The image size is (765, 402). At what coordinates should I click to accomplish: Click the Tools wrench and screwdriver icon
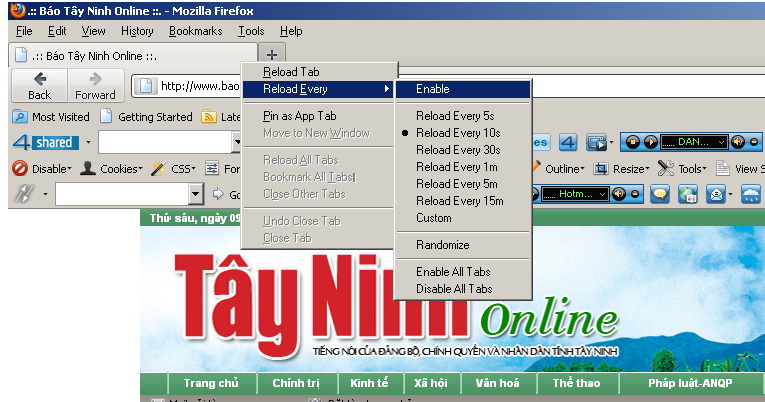point(665,168)
